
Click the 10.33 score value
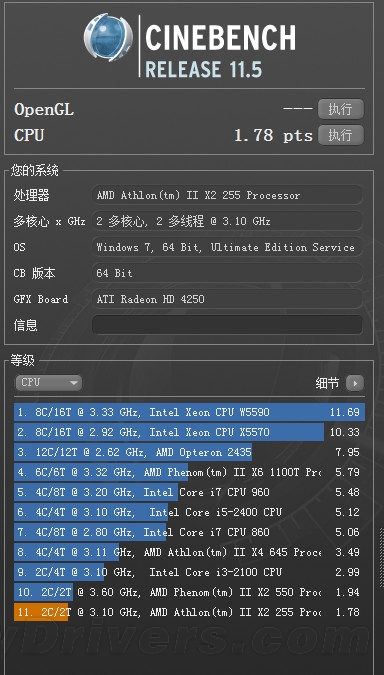pos(345,432)
